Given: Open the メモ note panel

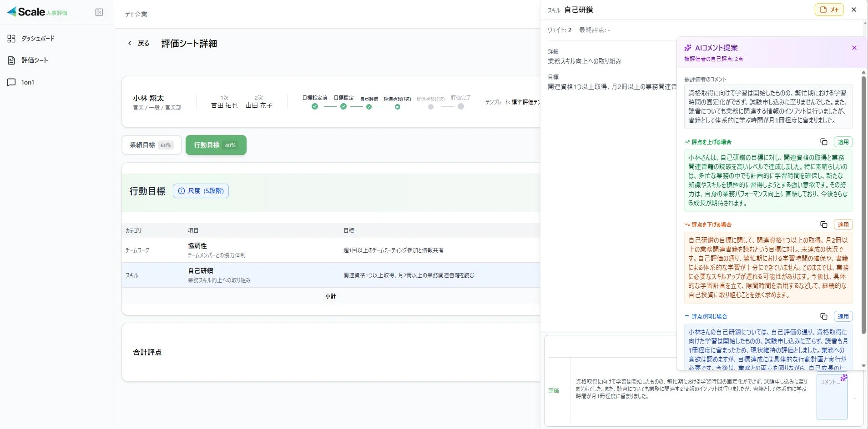Looking at the screenshot, I should click(829, 9).
